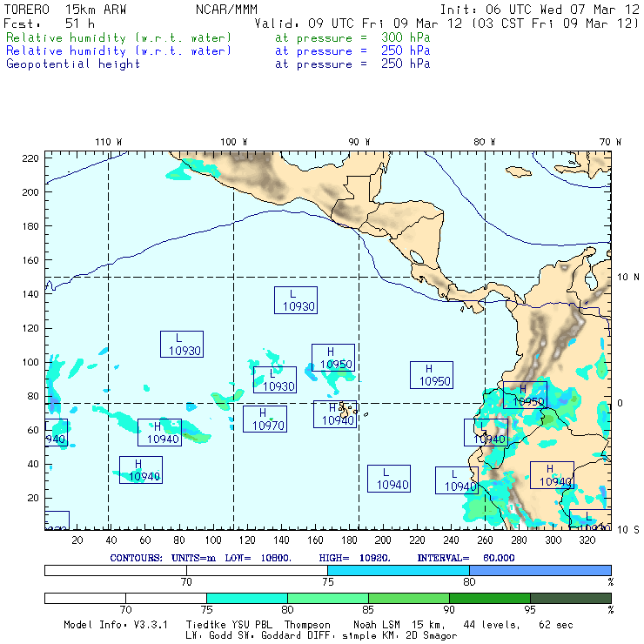Image resolution: width=644 pixels, height=644 pixels.
Task: Select the Geopotential height legend label
Action: point(73,64)
